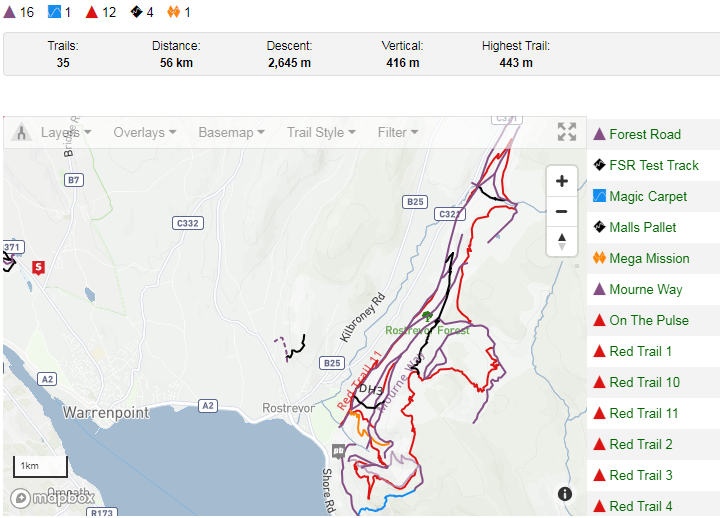This screenshot has width=720, height=518.
Task: Open the Filter dropdown
Action: [397, 132]
